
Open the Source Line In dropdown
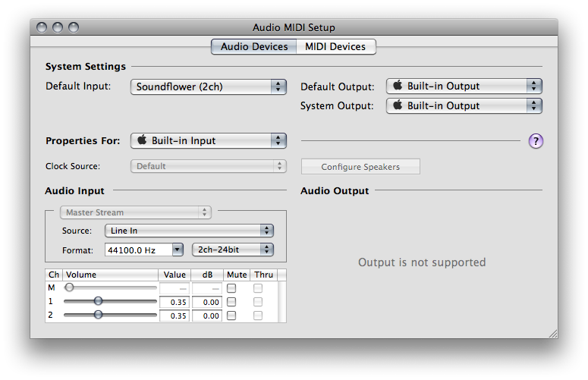tap(190, 231)
